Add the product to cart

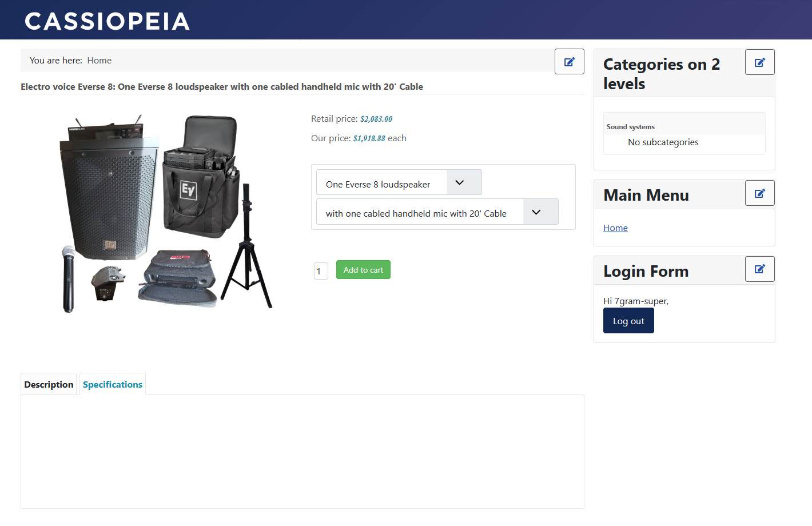pos(363,270)
